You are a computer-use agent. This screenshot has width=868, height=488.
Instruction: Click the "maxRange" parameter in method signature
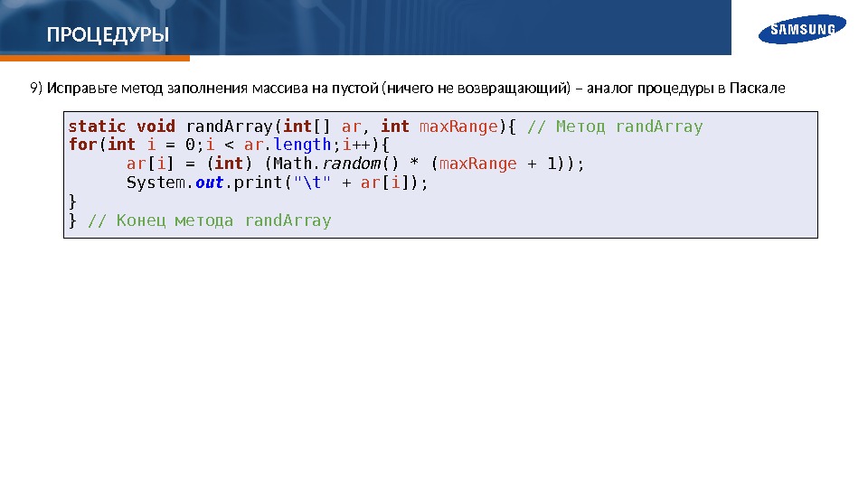tap(458, 127)
